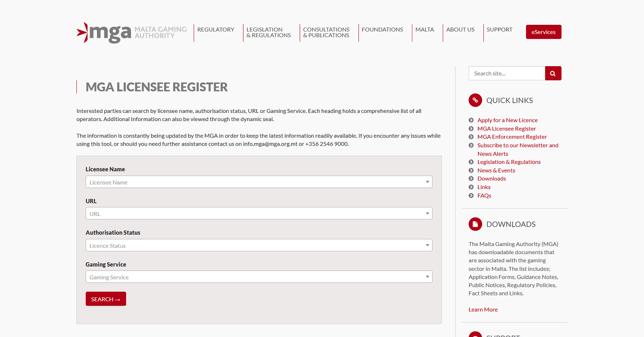The image size is (644, 337).
Task: Open the MGA Enforcement Register link
Action: point(512,137)
